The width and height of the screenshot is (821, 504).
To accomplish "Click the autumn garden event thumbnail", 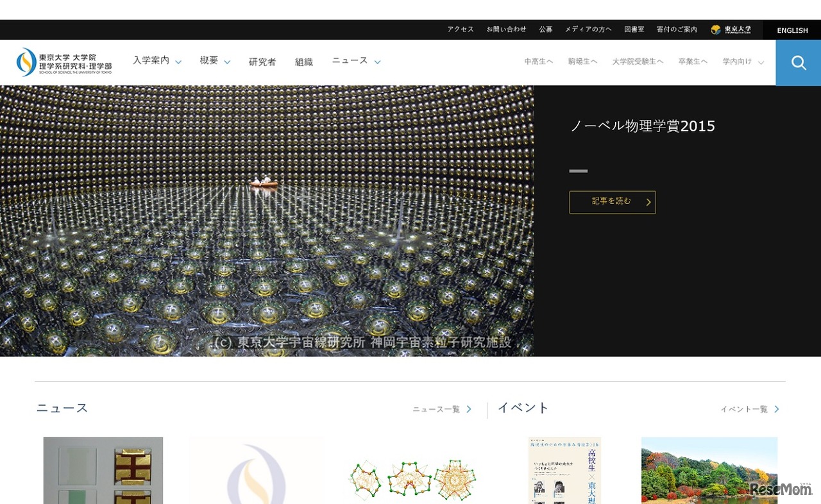I will 709,471.
